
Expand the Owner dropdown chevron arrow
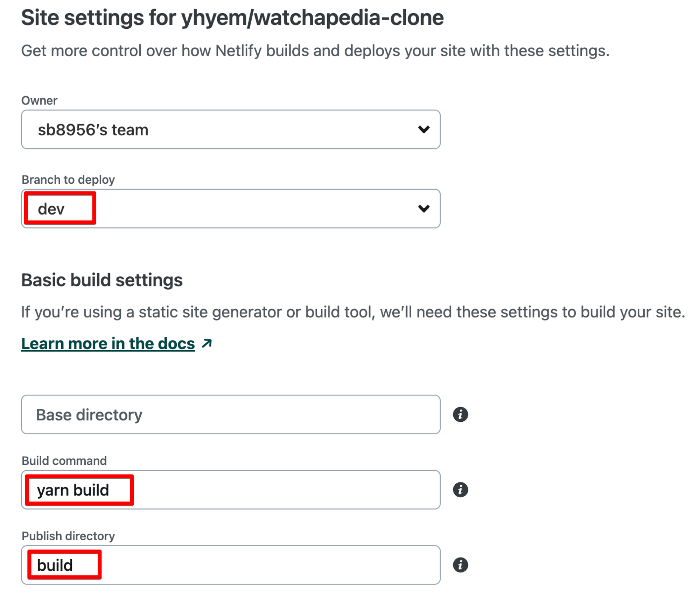tap(423, 129)
